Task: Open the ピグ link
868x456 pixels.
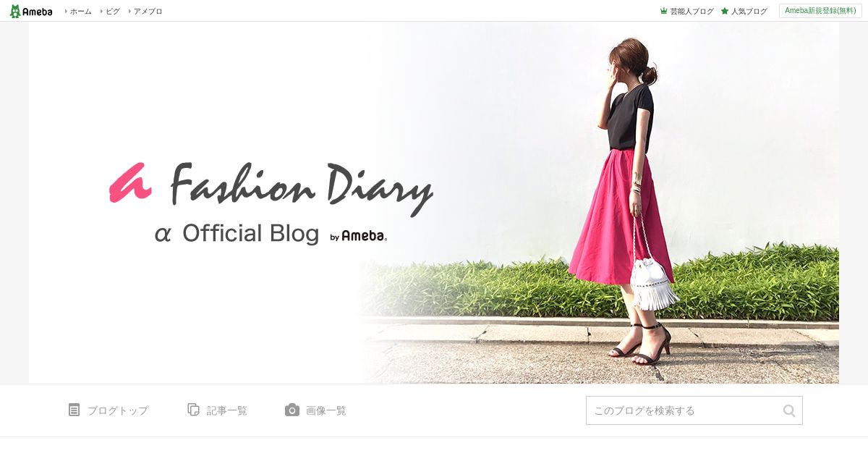Action: tap(113, 12)
